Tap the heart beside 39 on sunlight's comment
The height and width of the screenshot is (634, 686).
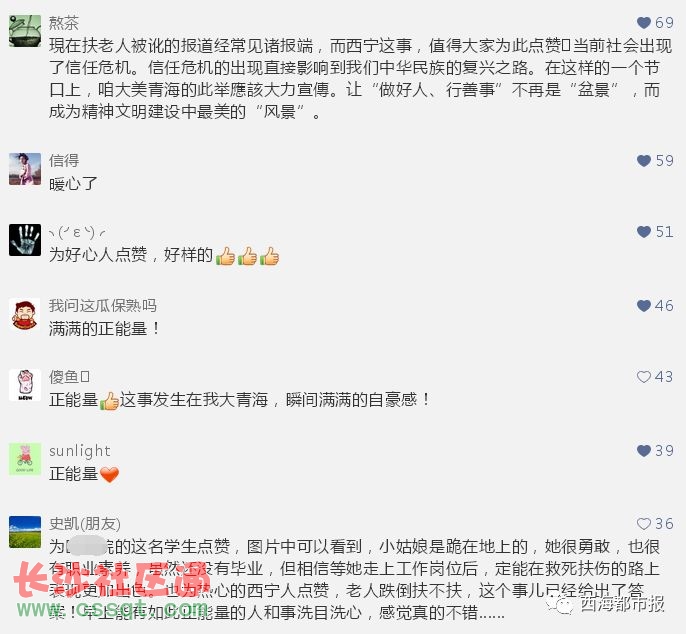point(644,451)
